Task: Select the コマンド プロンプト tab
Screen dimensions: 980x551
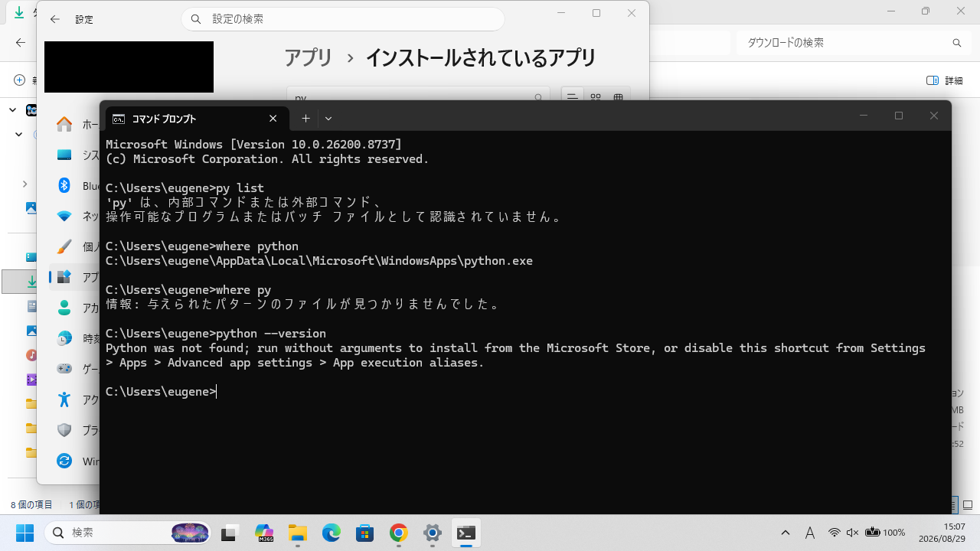Action: click(x=197, y=119)
